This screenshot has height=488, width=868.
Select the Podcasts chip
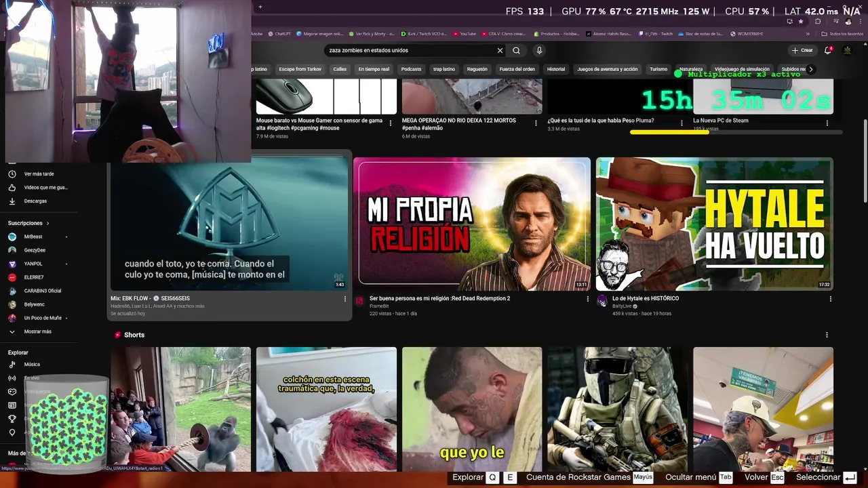pyautogui.click(x=411, y=69)
